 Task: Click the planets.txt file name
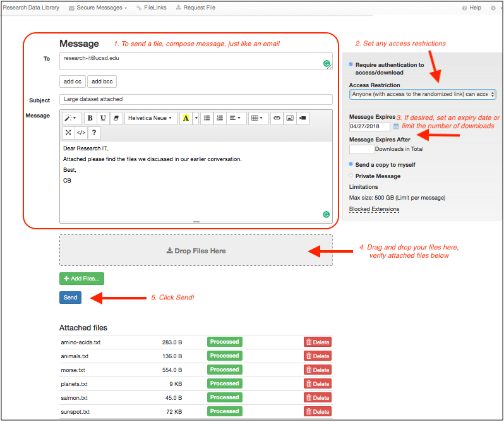(75, 384)
